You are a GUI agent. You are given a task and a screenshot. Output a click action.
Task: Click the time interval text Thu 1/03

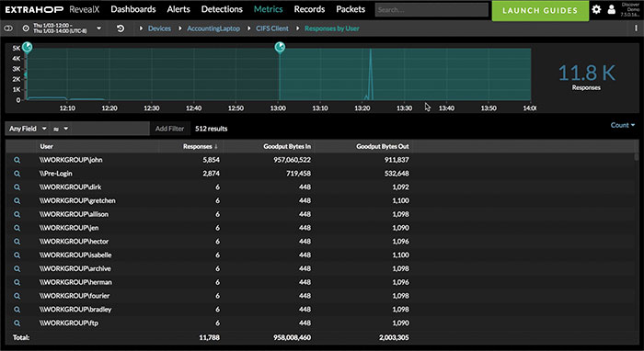60,28
